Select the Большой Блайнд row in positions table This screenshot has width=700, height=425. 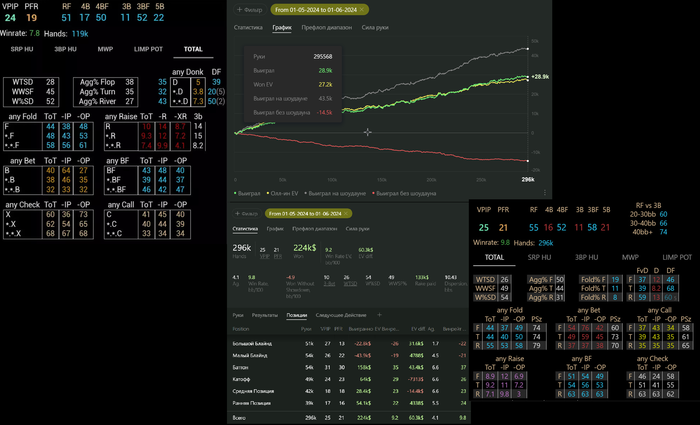[349, 344]
